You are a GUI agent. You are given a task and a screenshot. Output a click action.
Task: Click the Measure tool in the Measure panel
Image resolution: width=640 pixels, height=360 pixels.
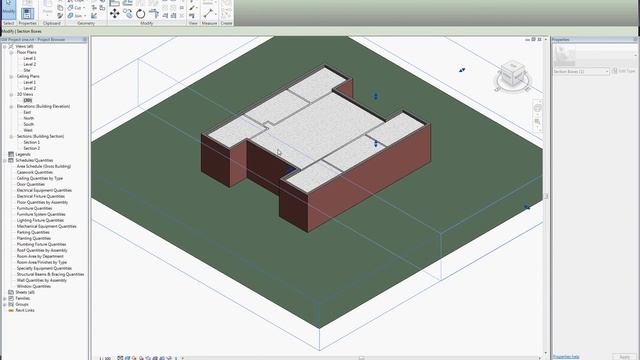click(208, 13)
